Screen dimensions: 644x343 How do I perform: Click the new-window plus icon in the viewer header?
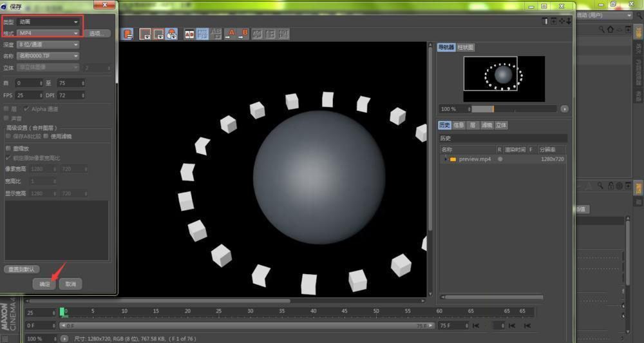pos(554,21)
